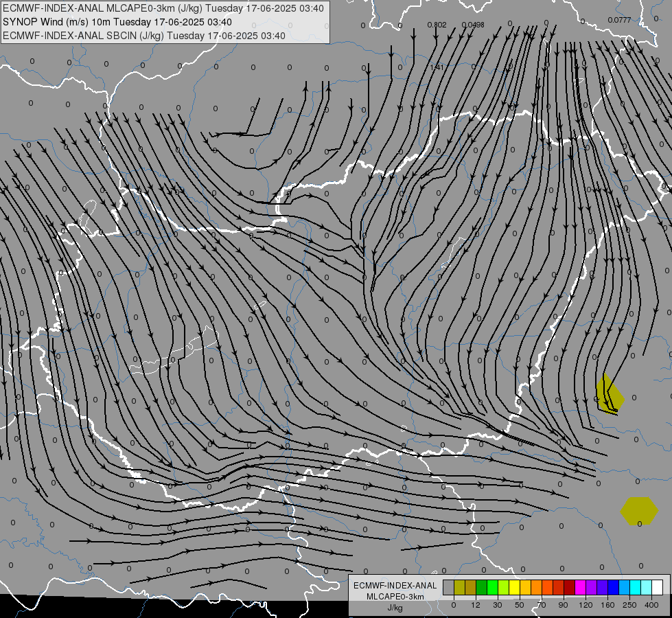Click the isolated olive hexagon near bottom right

(x=639, y=511)
